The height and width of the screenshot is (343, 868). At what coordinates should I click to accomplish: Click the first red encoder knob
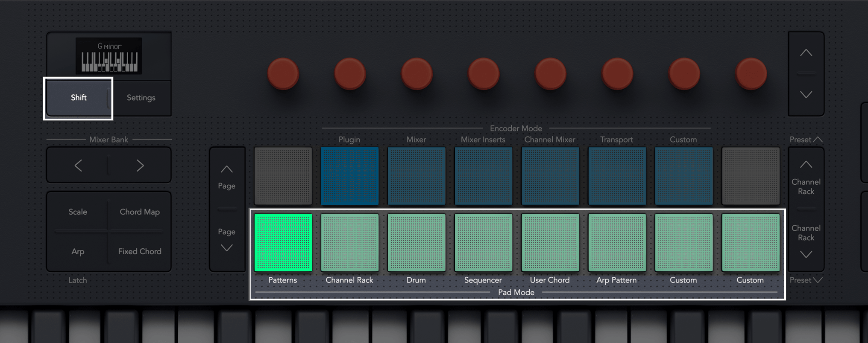[283, 74]
